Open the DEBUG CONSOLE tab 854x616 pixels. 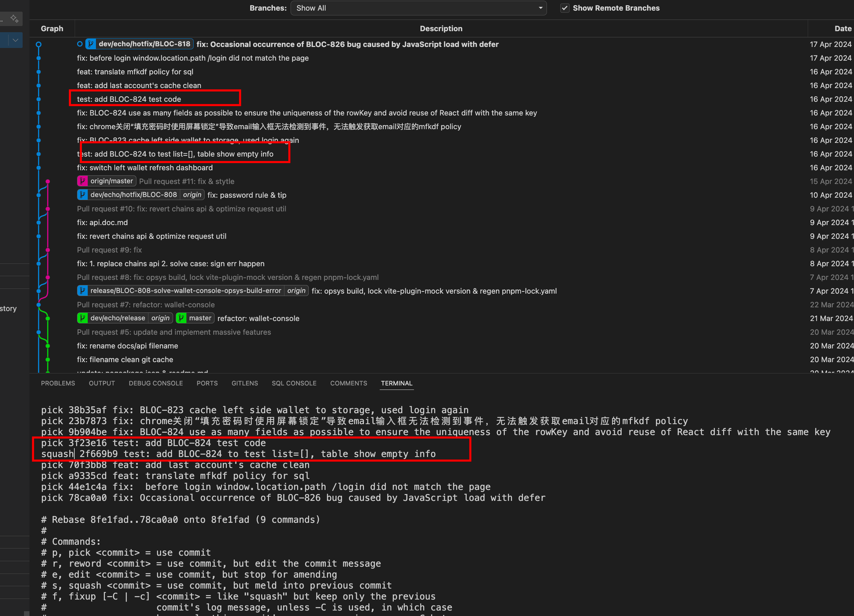(156, 383)
